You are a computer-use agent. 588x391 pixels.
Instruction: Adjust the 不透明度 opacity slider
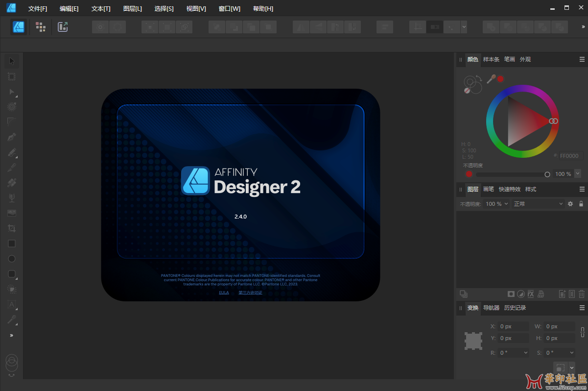(x=513, y=174)
